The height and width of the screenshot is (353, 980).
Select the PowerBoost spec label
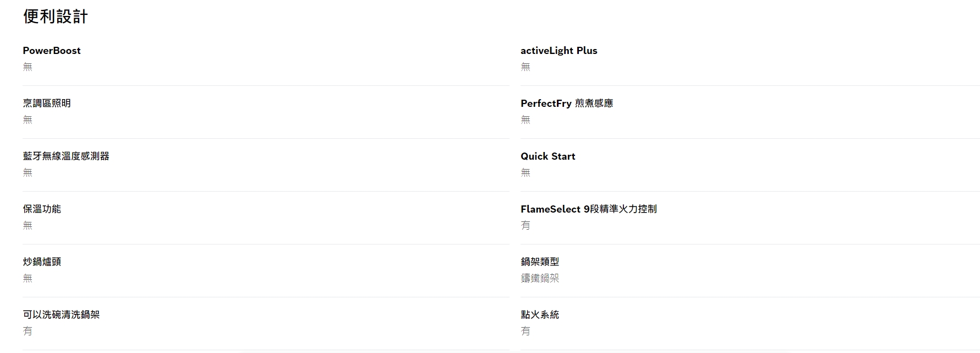[52, 51]
